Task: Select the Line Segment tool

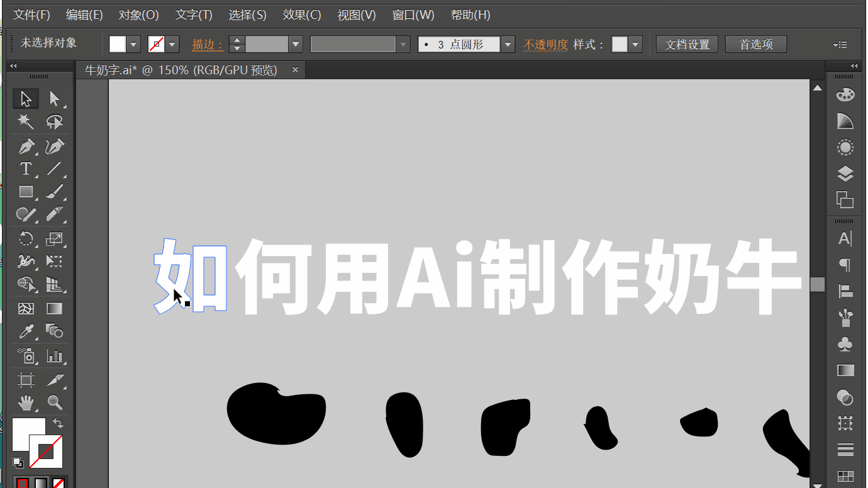Action: 54,169
